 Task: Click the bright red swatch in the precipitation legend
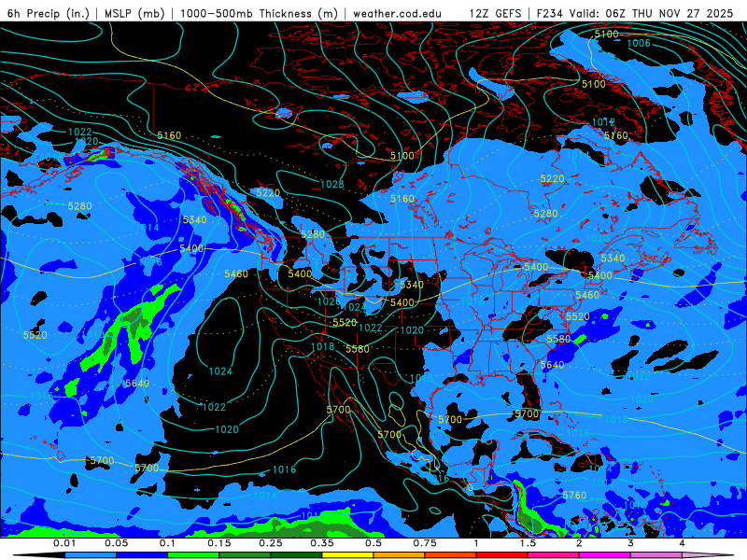(502, 555)
